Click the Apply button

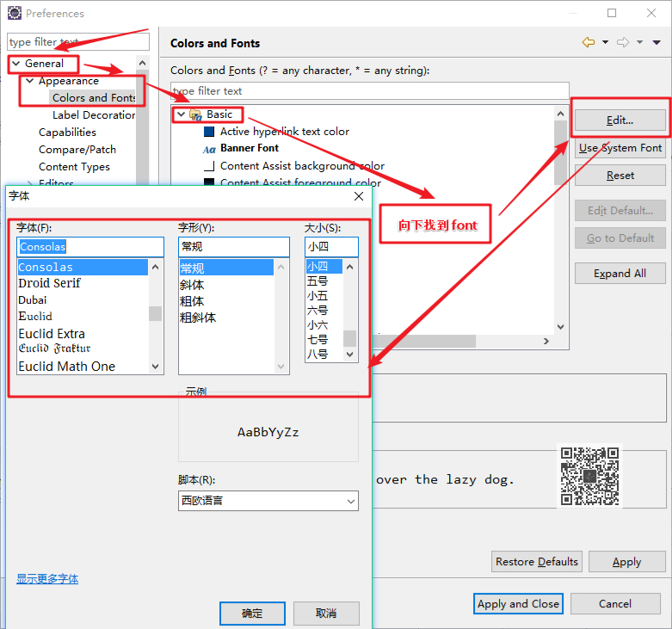coord(626,561)
